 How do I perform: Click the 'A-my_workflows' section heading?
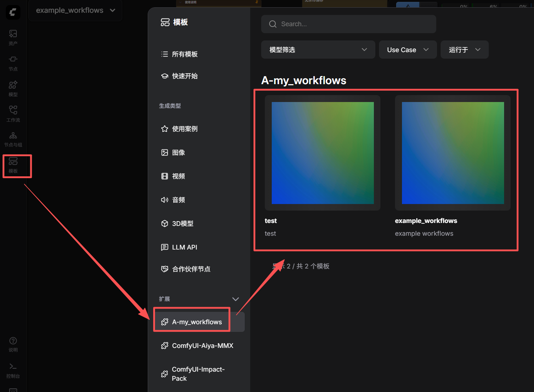(x=304, y=81)
